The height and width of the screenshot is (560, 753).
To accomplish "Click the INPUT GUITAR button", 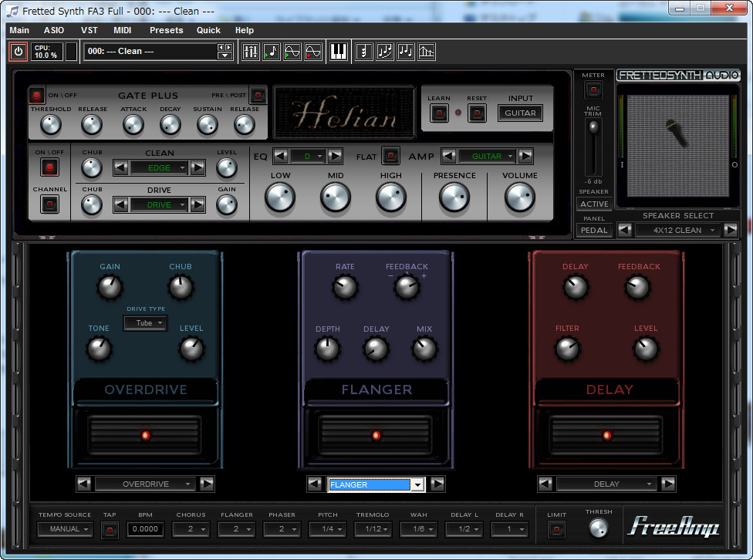I will pyautogui.click(x=520, y=113).
